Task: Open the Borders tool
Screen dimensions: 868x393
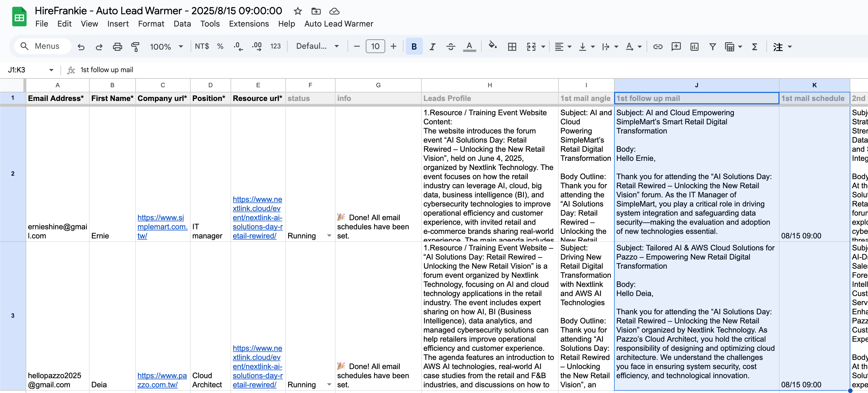Action: pos(512,46)
